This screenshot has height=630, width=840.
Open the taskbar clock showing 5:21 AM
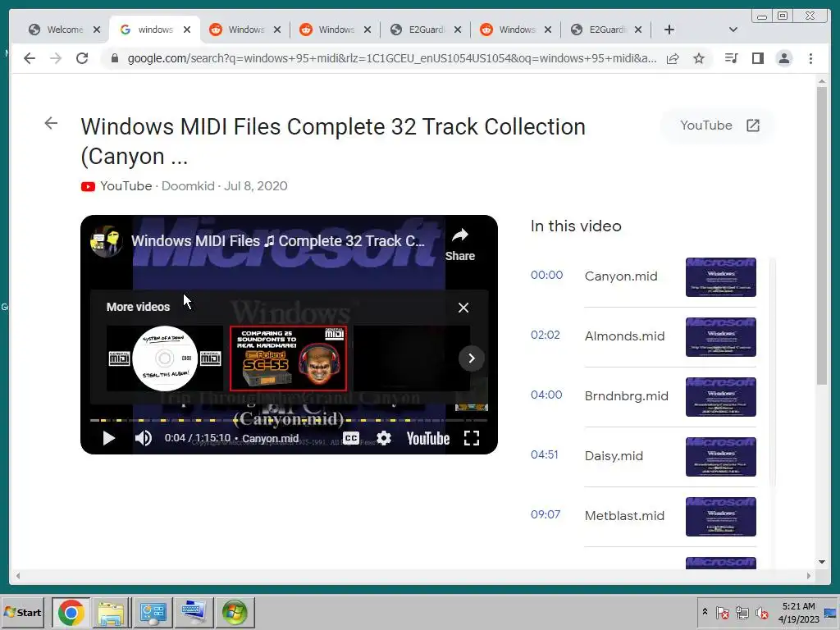point(799,612)
